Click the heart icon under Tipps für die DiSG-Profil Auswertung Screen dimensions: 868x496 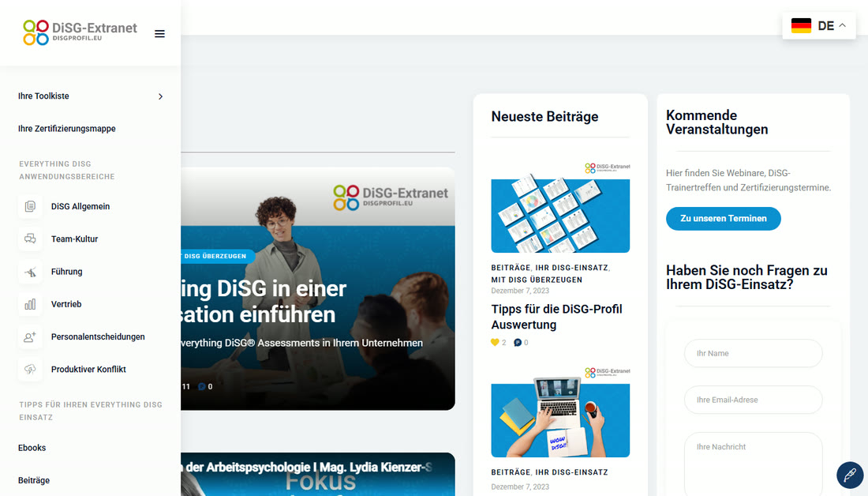pyautogui.click(x=495, y=343)
